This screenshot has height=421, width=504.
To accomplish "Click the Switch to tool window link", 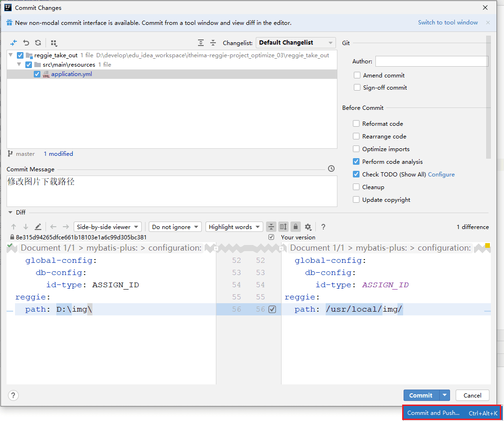I will [x=448, y=23].
